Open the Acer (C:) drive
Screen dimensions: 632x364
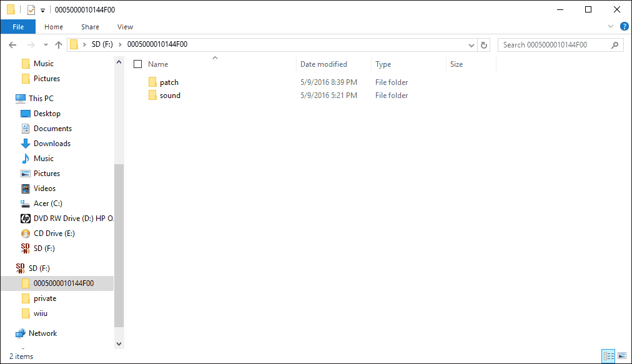point(47,204)
